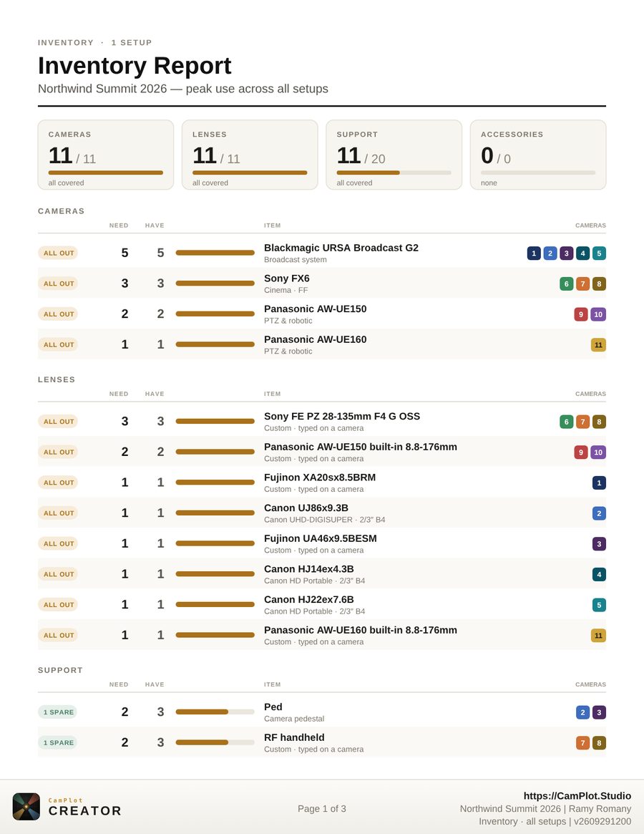The height and width of the screenshot is (834, 644).
Task: Click 'INVENTORY · 1 SETUP' header label
Action: [x=94, y=42]
